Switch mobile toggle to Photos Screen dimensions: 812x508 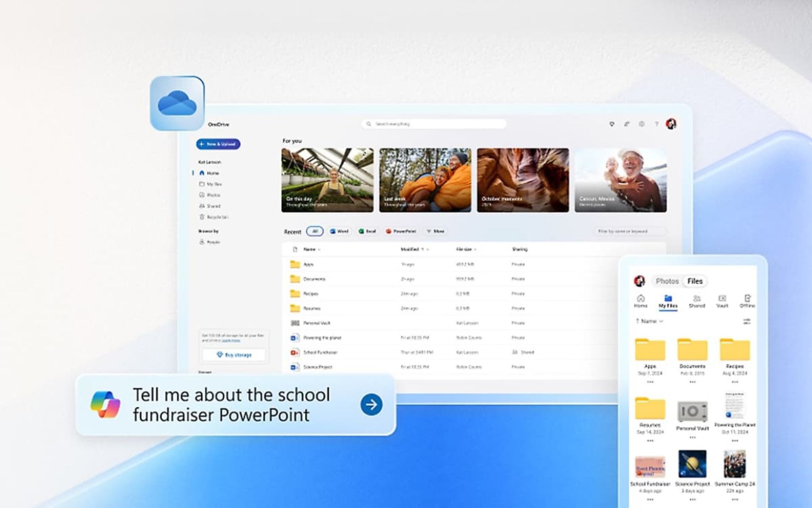(667, 281)
